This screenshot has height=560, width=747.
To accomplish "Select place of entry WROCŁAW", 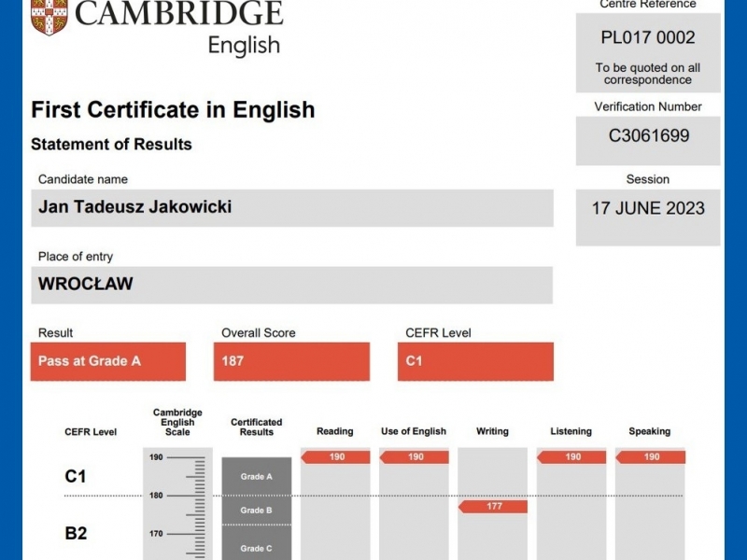I will click(x=85, y=284).
